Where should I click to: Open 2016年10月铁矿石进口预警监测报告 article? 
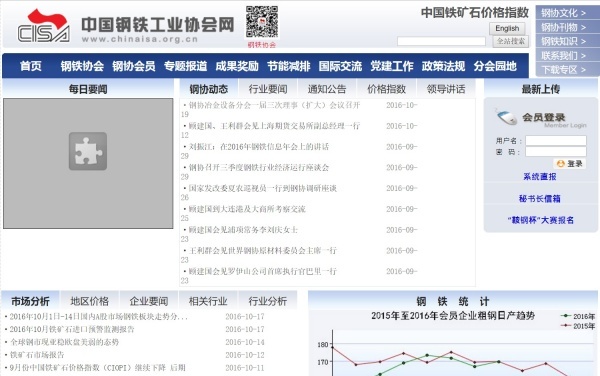(x=72, y=329)
